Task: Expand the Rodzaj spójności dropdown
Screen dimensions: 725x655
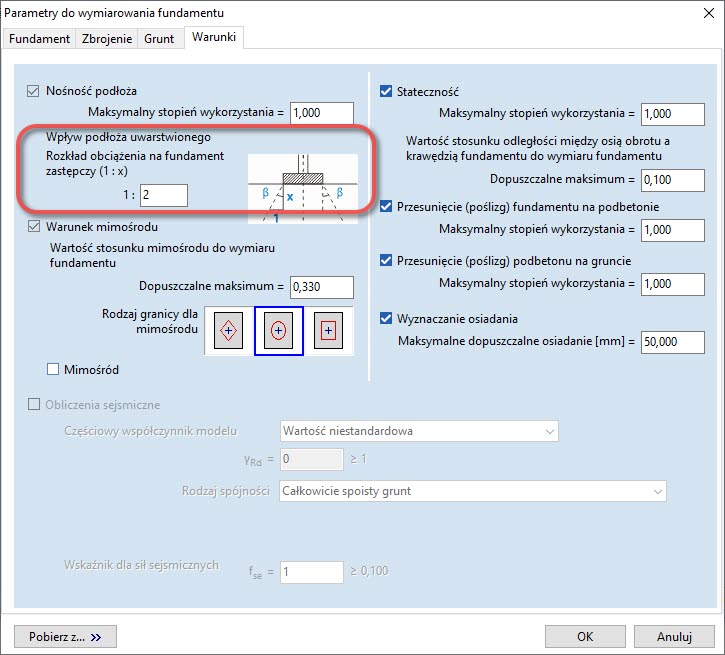Action: pyautogui.click(x=472, y=491)
